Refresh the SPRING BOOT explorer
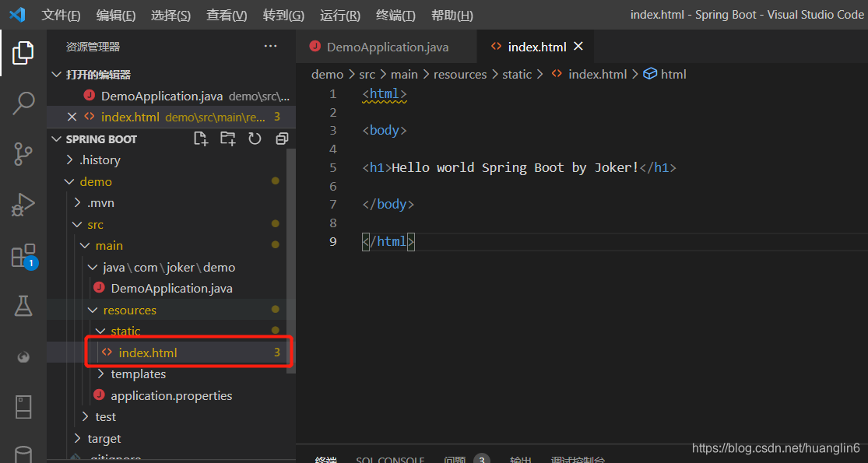 tap(255, 139)
